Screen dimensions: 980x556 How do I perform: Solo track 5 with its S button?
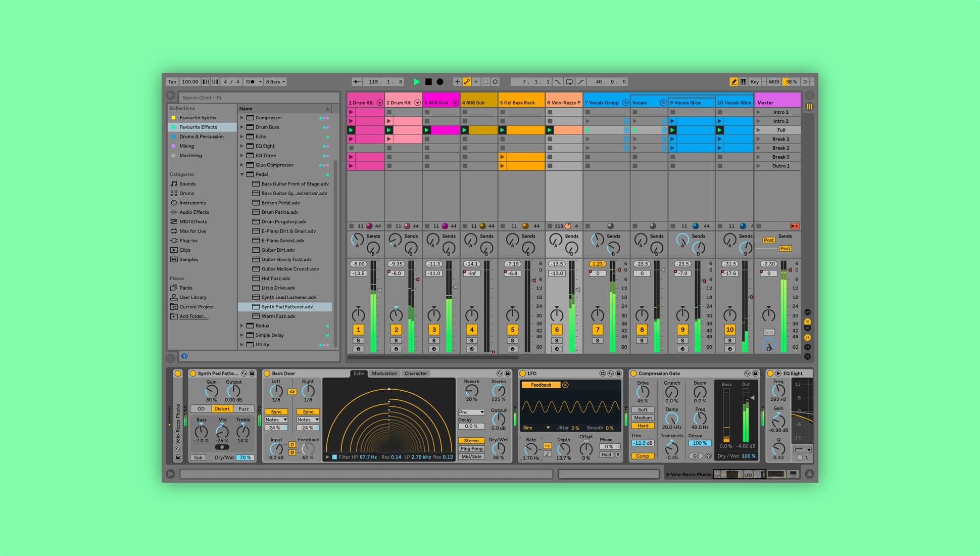click(512, 341)
